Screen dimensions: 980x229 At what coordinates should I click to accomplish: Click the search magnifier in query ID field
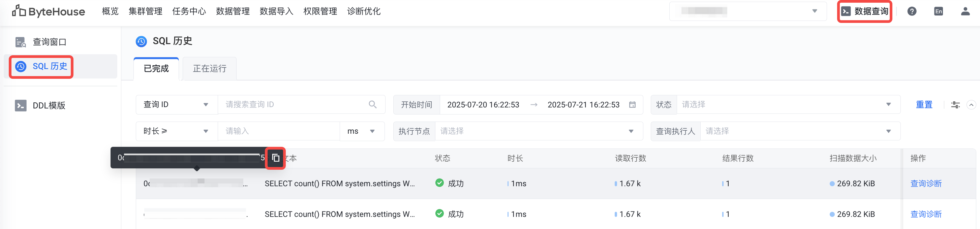372,105
